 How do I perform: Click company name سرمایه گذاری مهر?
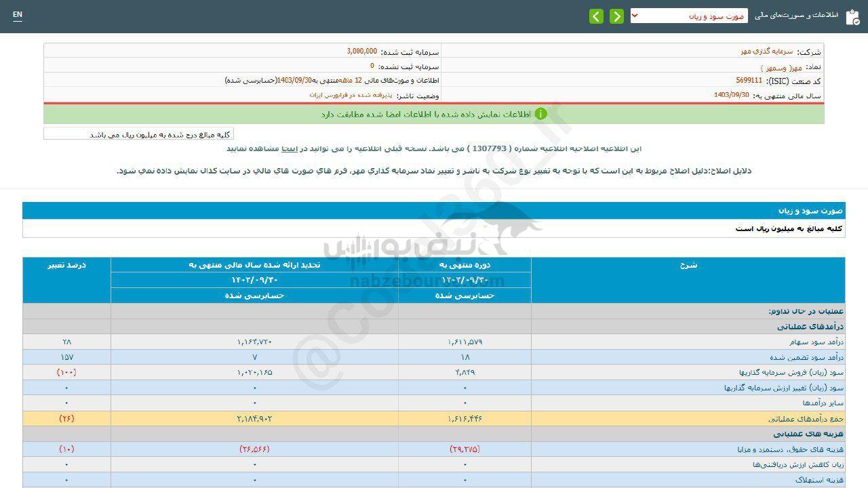[x=766, y=52]
